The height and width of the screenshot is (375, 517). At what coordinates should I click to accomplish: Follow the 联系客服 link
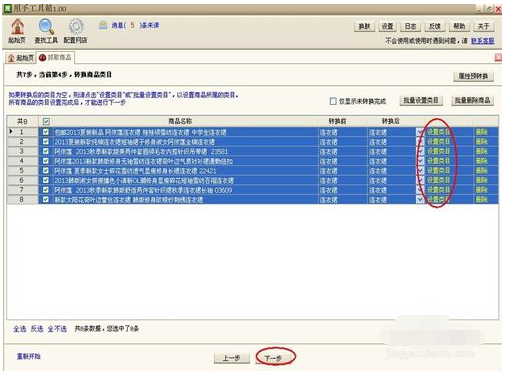[x=482, y=41]
